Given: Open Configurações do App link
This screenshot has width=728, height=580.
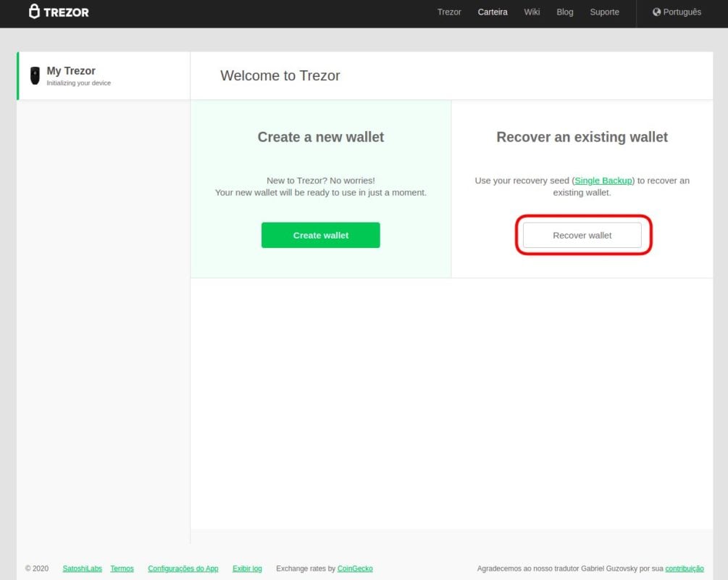Looking at the screenshot, I should (x=183, y=568).
